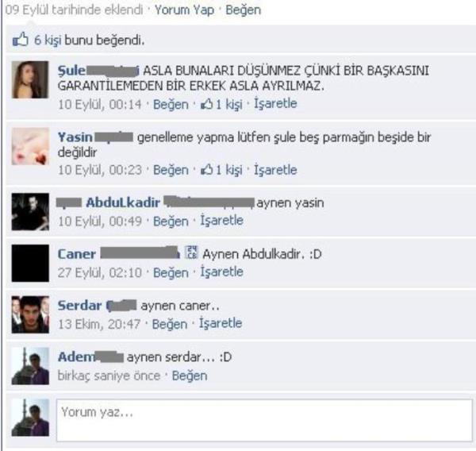Click thumbs-up icon on Yasin's comment
The width and height of the screenshot is (476, 451).
[206, 170]
